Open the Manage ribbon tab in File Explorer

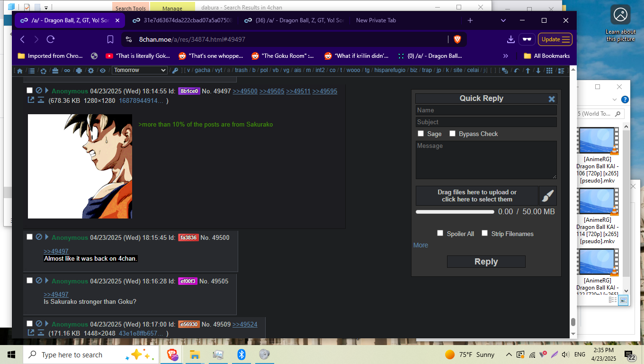coord(172,8)
